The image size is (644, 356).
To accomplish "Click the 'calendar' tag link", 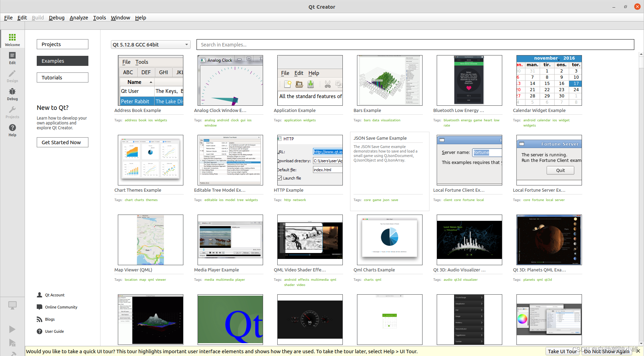I will pyautogui.click(x=544, y=120).
